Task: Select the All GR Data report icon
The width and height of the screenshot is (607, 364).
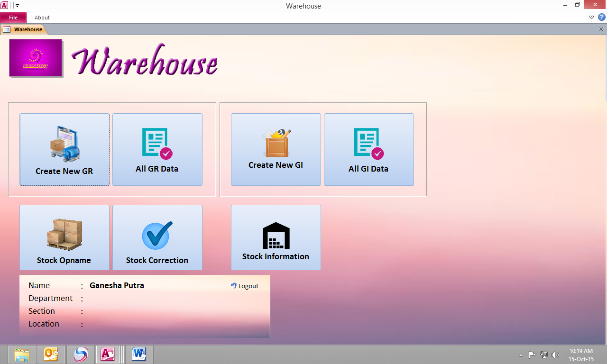Action: (157, 142)
